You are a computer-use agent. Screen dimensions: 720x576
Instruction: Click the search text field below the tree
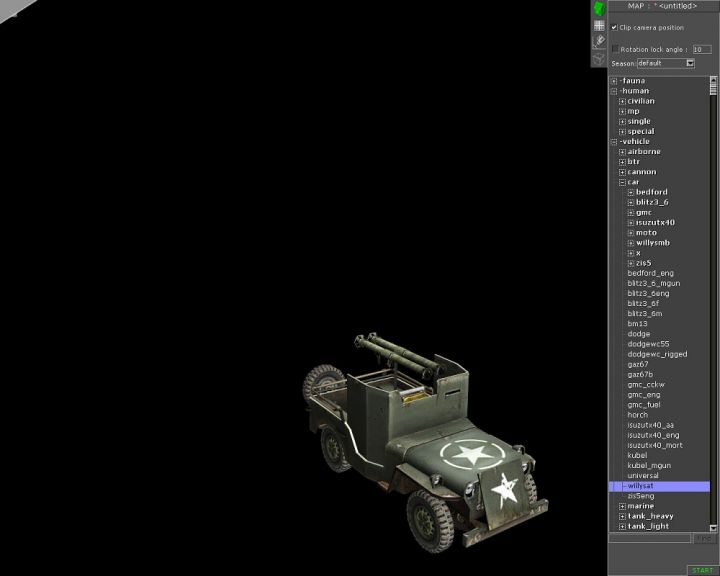pos(650,539)
